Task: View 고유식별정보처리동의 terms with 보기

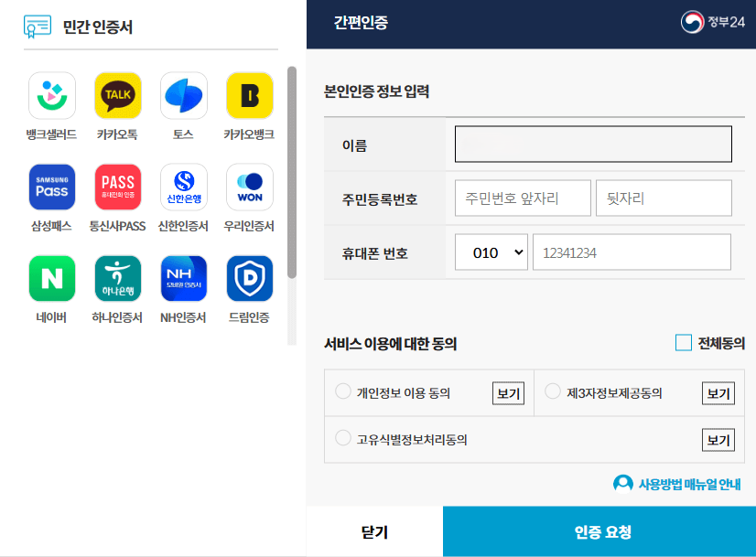Action: pyautogui.click(x=718, y=439)
